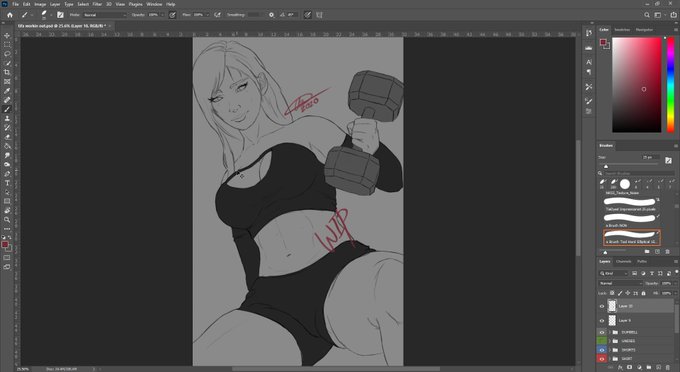Select the Zoom tool
Image resolution: width=680 pixels, height=372 pixels.
(x=7, y=220)
